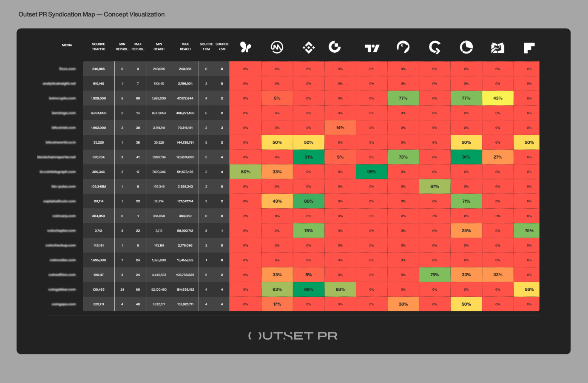Click the Outset PR footer logo
The image size is (588, 383).
pos(293,336)
